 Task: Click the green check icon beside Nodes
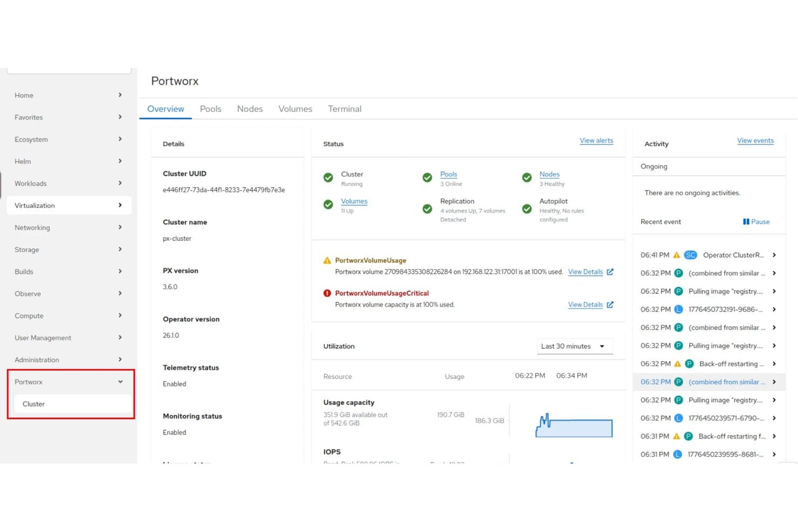527,178
